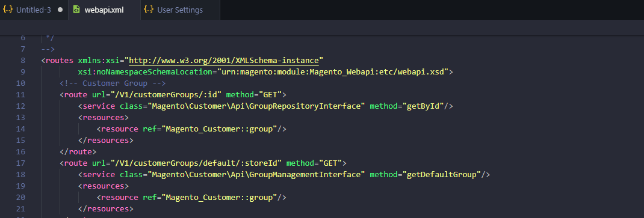Viewport: 644px width, 218px height.
Task: Select line number 16 in the gutter
Action: tap(20, 151)
